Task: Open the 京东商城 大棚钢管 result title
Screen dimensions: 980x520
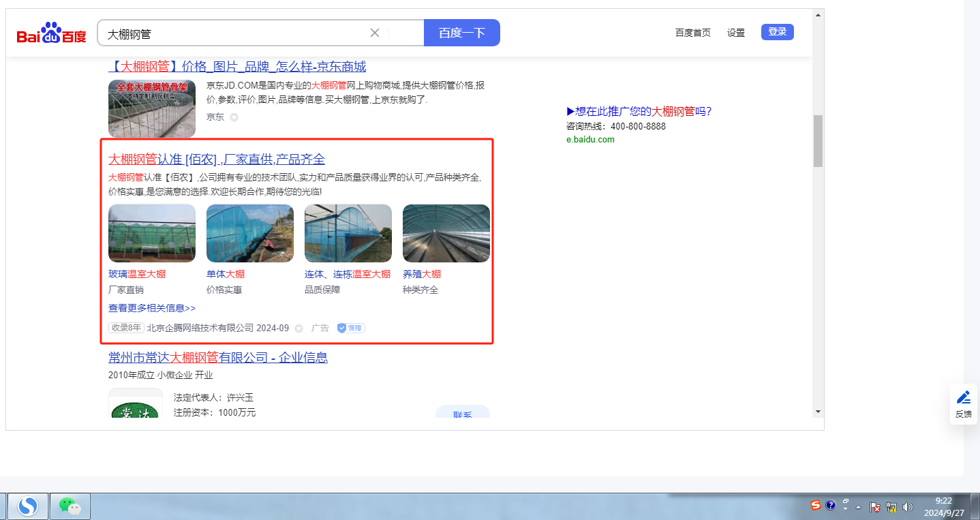Action: pos(237,67)
